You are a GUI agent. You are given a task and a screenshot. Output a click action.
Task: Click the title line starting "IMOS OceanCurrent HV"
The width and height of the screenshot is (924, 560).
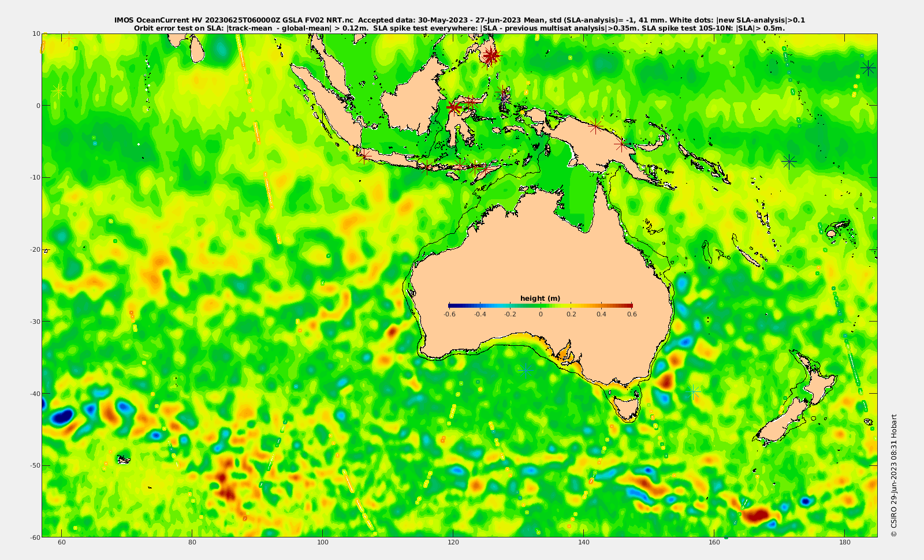pyautogui.click(x=460, y=20)
